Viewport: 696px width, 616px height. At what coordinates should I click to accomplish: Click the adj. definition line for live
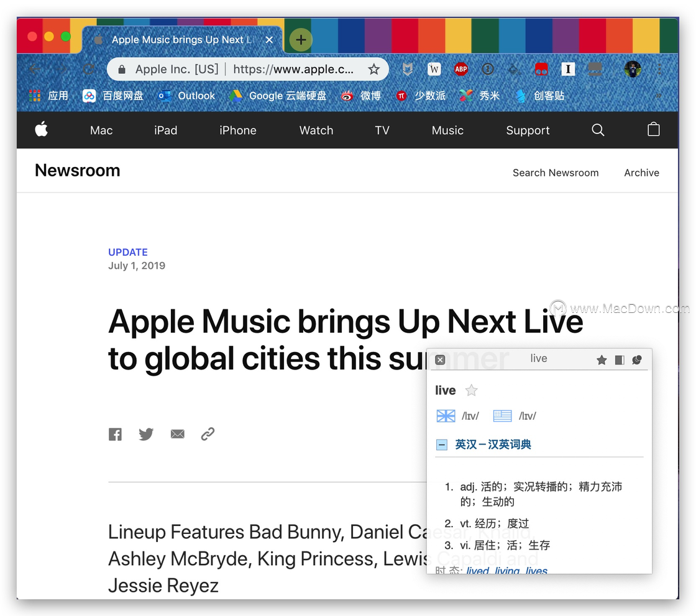pyautogui.click(x=541, y=494)
